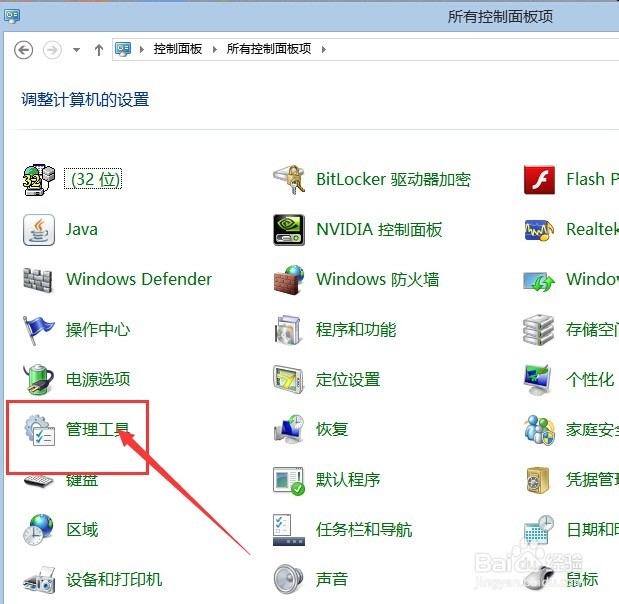The height and width of the screenshot is (604, 619).
Task: Open the Windows Defender wall icon
Action: click(x=38, y=280)
